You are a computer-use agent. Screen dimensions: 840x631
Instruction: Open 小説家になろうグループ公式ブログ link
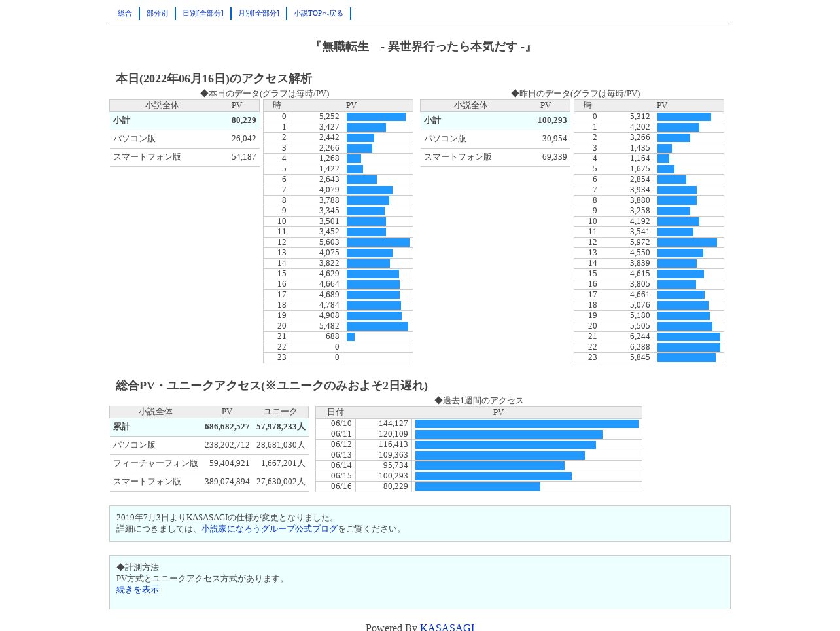[x=270, y=529]
